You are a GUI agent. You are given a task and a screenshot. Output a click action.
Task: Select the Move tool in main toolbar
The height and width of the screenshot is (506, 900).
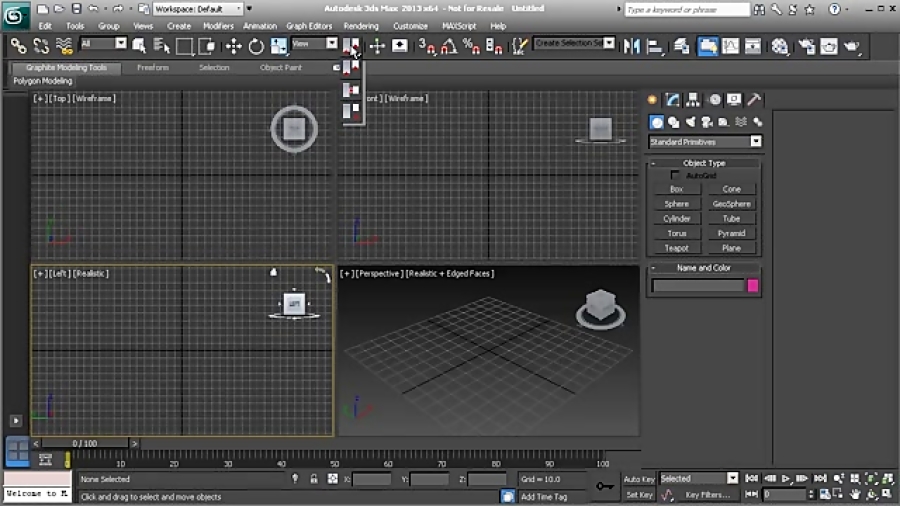point(233,46)
